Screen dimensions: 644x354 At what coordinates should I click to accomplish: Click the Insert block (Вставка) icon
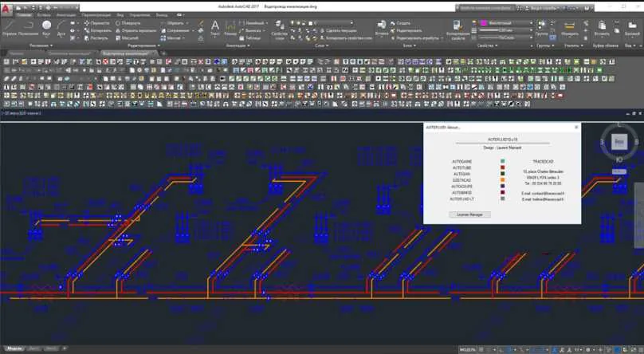382,28
